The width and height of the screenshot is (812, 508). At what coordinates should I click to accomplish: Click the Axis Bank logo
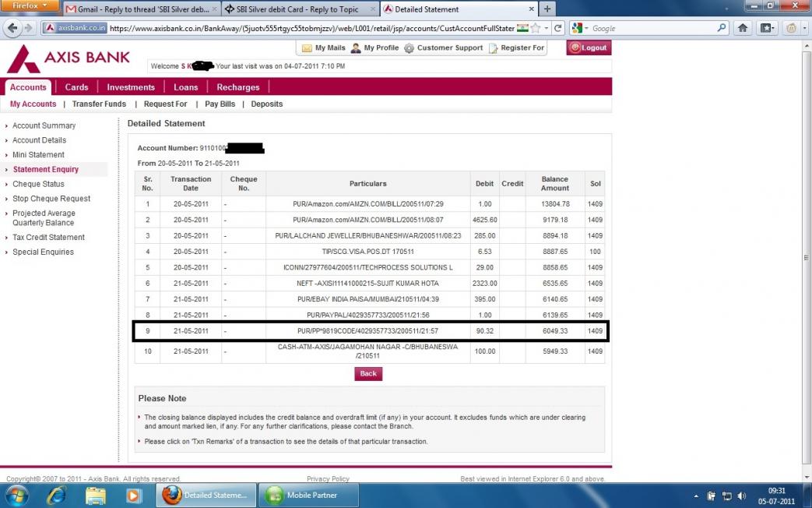(x=68, y=58)
